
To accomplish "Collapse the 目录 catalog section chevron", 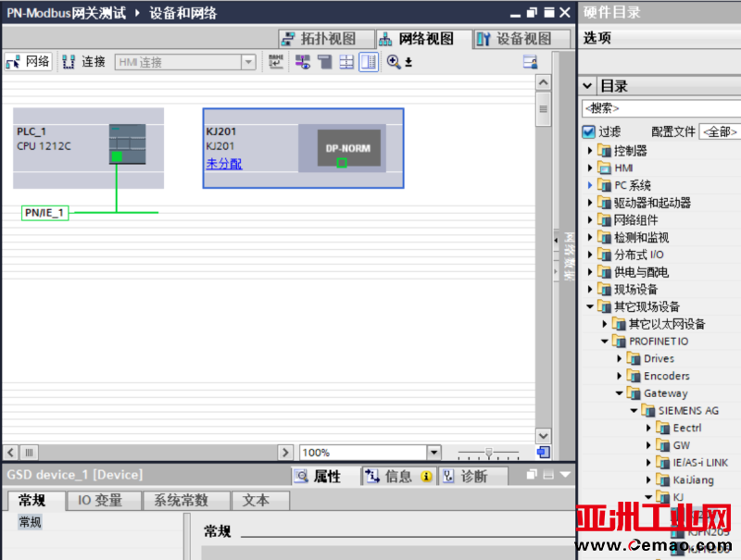I will 587,86.
